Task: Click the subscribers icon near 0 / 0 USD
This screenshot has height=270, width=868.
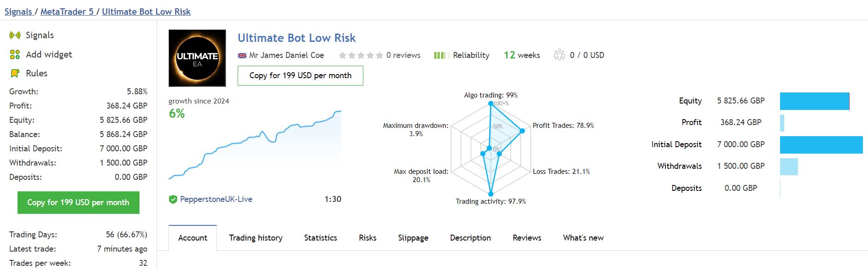Action: pos(559,55)
